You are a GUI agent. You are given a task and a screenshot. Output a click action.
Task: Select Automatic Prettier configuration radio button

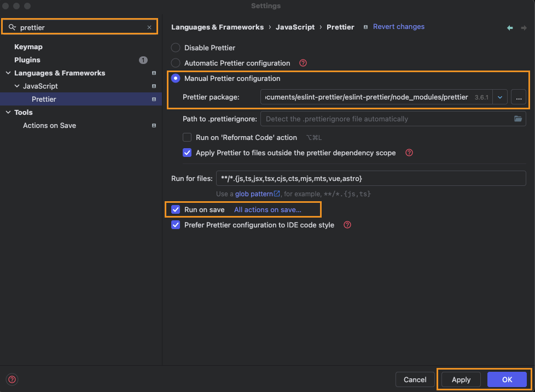click(x=176, y=63)
